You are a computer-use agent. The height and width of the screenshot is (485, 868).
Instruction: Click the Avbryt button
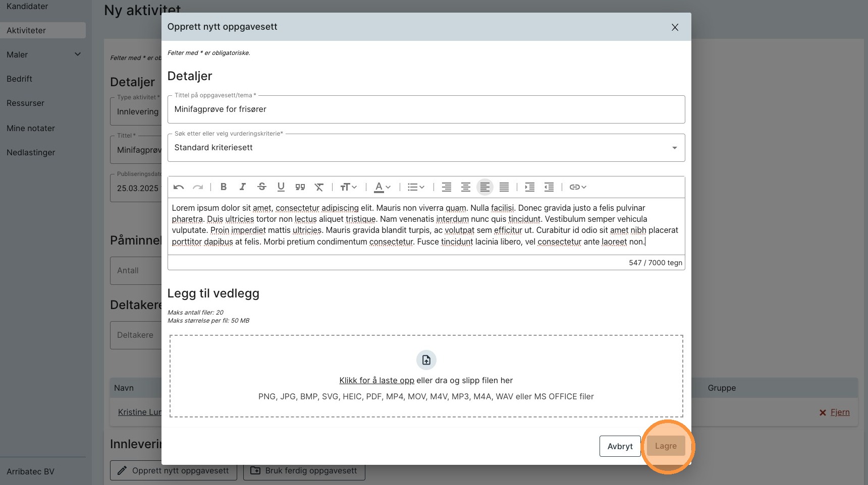click(x=620, y=446)
